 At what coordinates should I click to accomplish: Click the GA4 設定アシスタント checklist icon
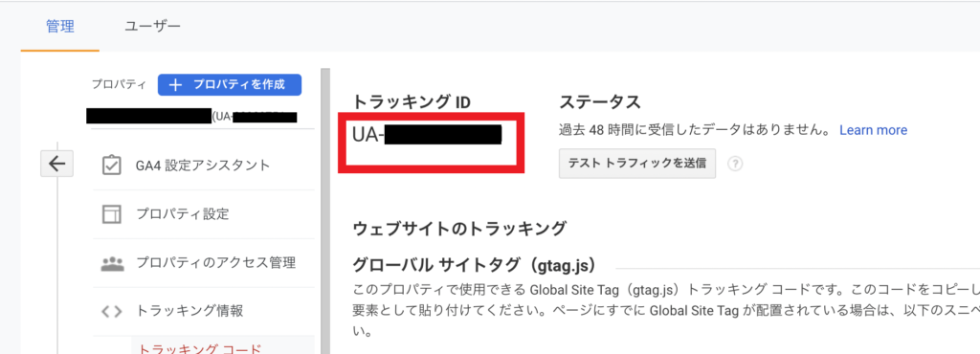(x=111, y=166)
